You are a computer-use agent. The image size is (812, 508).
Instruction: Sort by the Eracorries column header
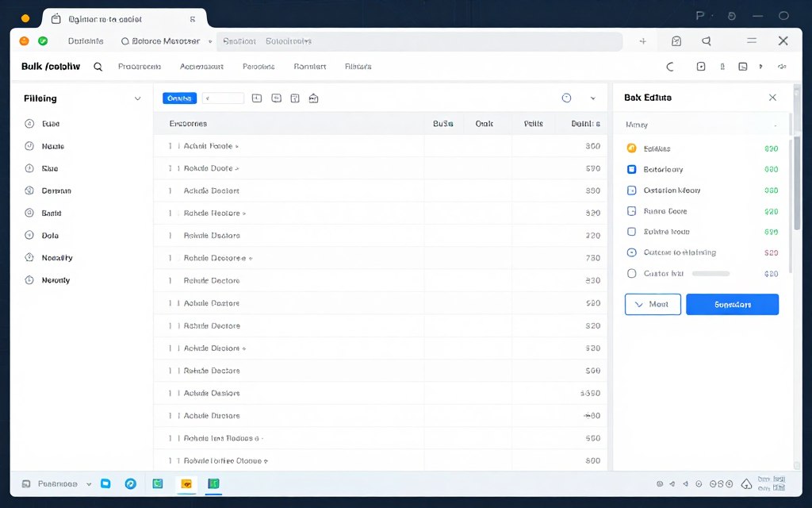(188, 124)
